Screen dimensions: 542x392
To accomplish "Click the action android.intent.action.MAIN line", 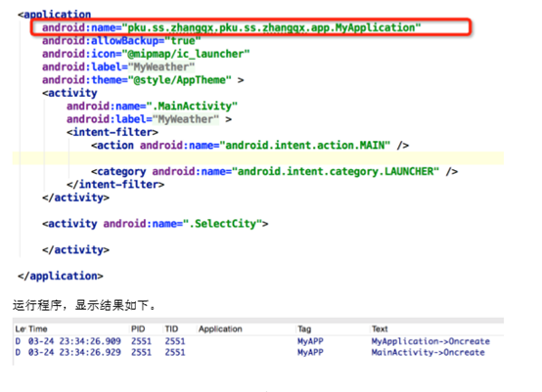I will tap(250, 146).
